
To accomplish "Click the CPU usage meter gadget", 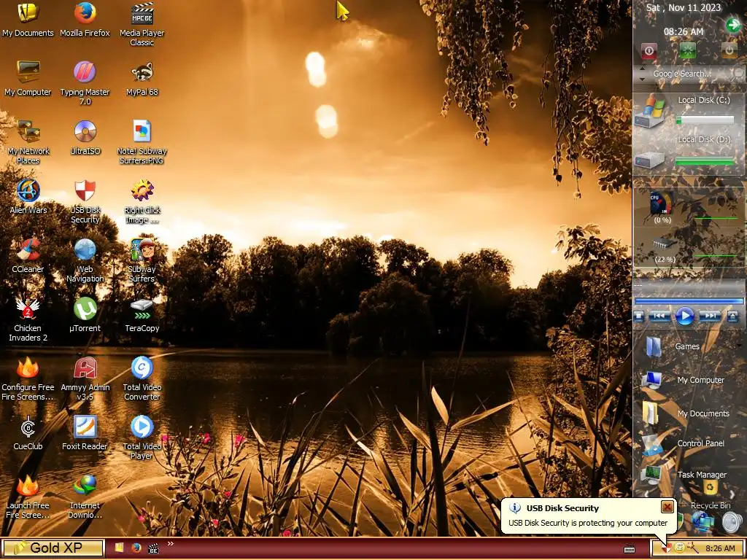I will coord(662,204).
